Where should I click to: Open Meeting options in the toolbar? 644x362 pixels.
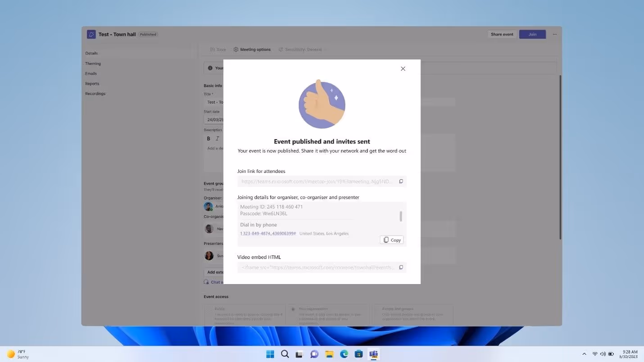point(252,50)
